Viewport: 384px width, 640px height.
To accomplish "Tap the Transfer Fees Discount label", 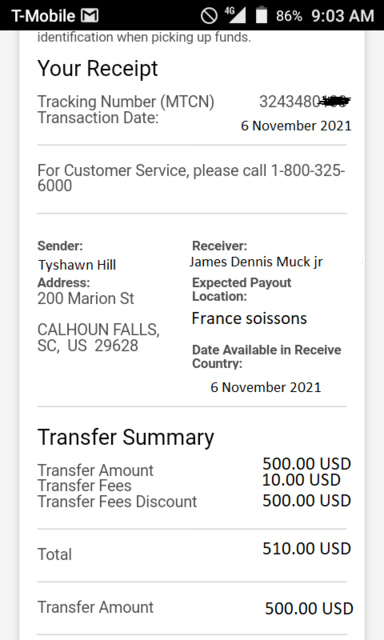I will 117,502.
